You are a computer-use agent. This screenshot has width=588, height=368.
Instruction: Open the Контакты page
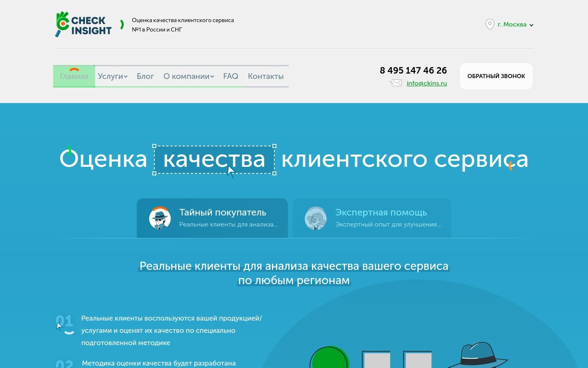point(265,76)
